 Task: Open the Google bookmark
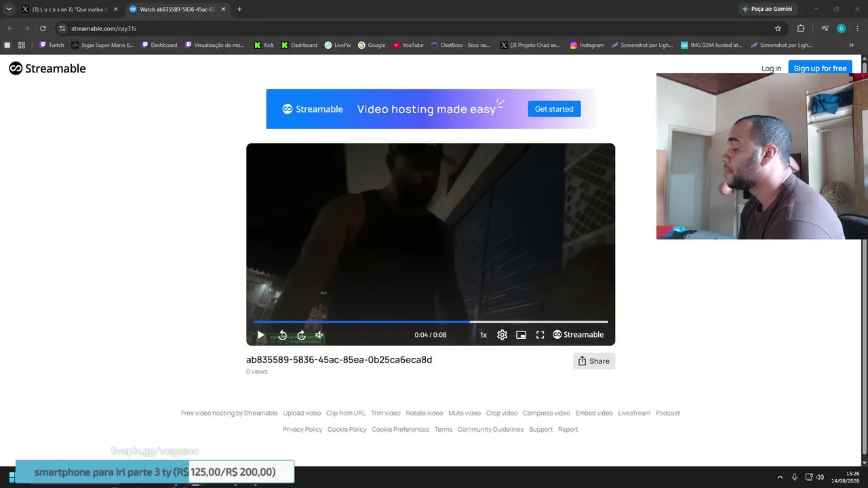(x=372, y=45)
